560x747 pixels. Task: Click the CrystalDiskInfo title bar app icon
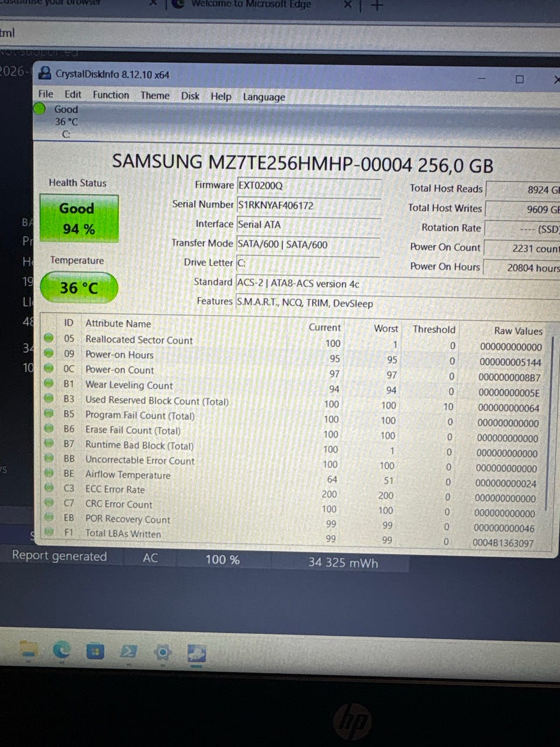point(44,74)
